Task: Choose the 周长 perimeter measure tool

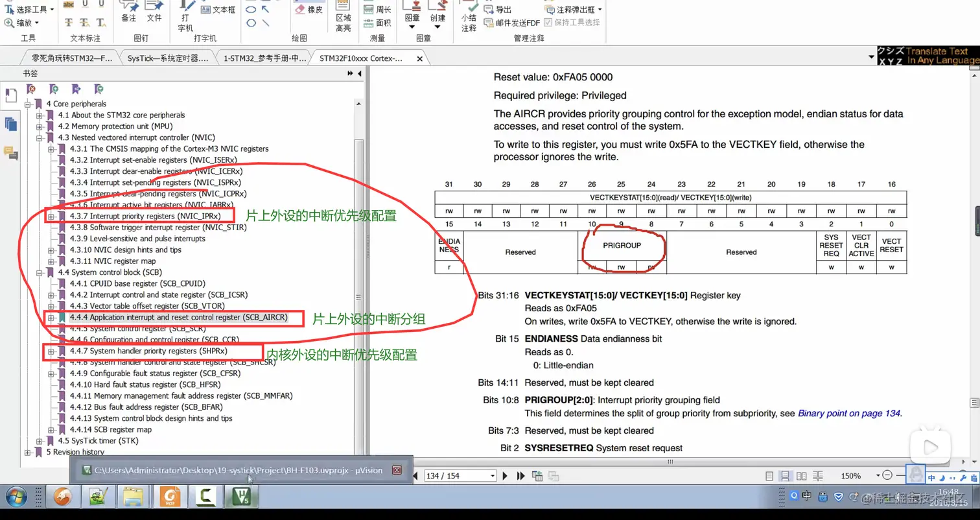Action: point(377,10)
